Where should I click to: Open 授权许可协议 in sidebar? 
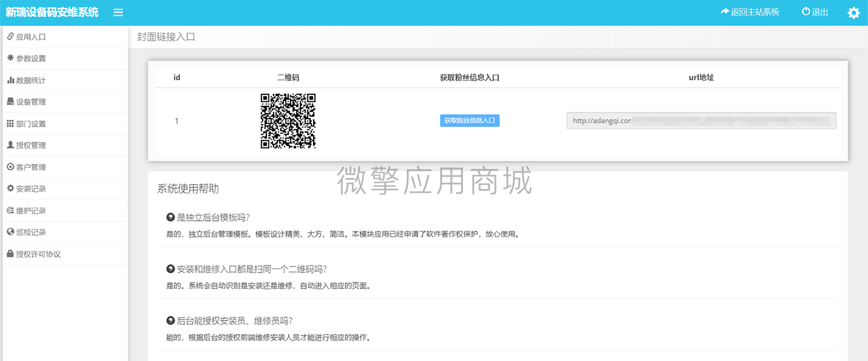65,254
